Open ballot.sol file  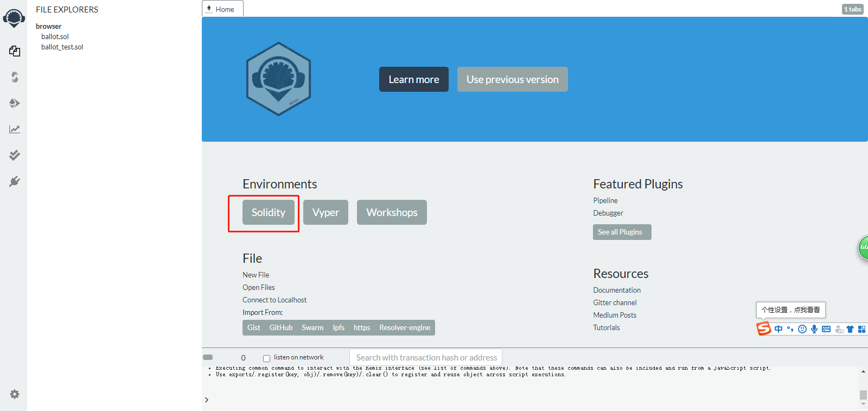[x=55, y=36]
